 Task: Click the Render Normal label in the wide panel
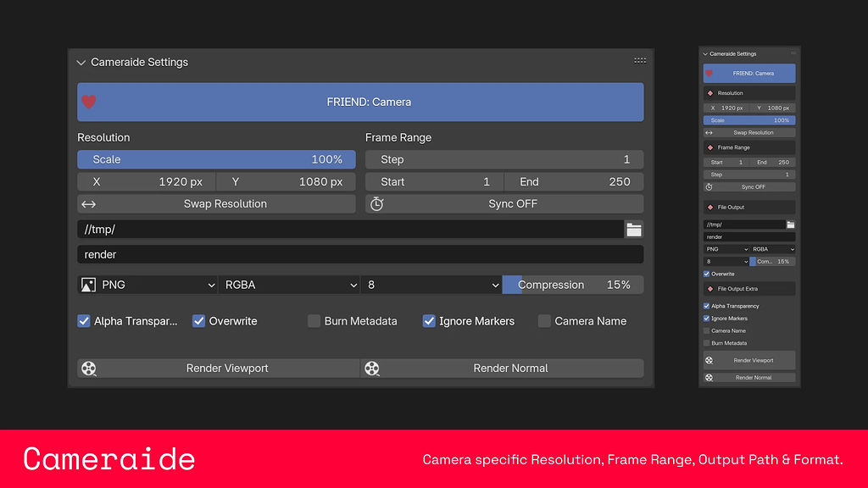point(510,369)
